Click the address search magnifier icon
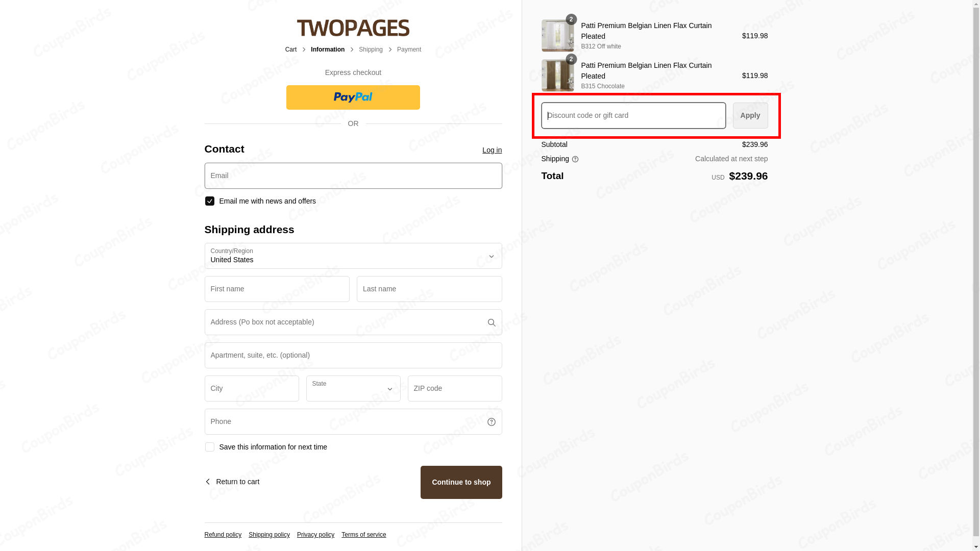 point(492,322)
